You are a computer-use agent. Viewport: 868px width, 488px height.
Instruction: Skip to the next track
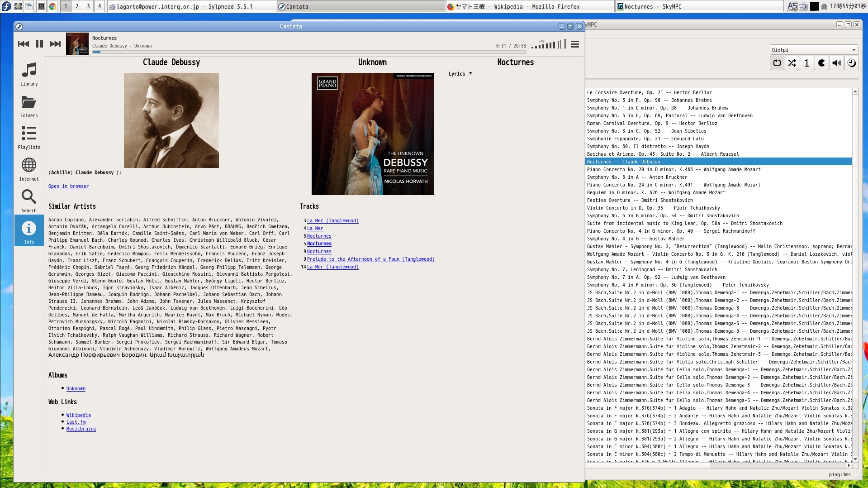55,44
